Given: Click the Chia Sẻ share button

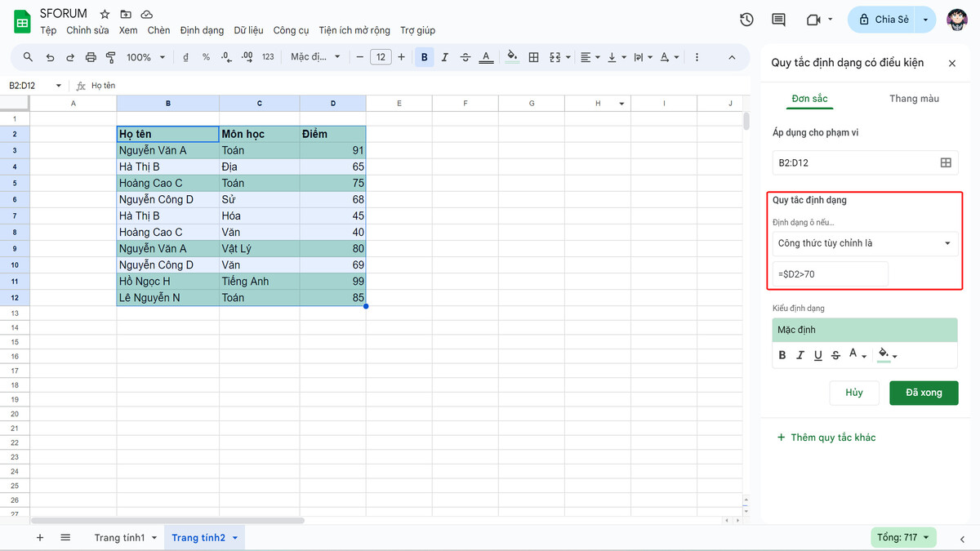Looking at the screenshot, I should tap(884, 20).
